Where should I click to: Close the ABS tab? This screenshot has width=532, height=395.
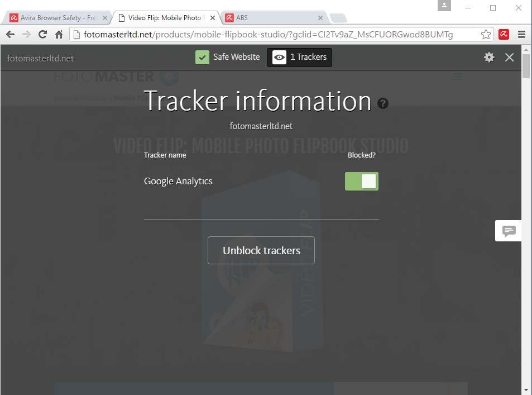click(320, 18)
